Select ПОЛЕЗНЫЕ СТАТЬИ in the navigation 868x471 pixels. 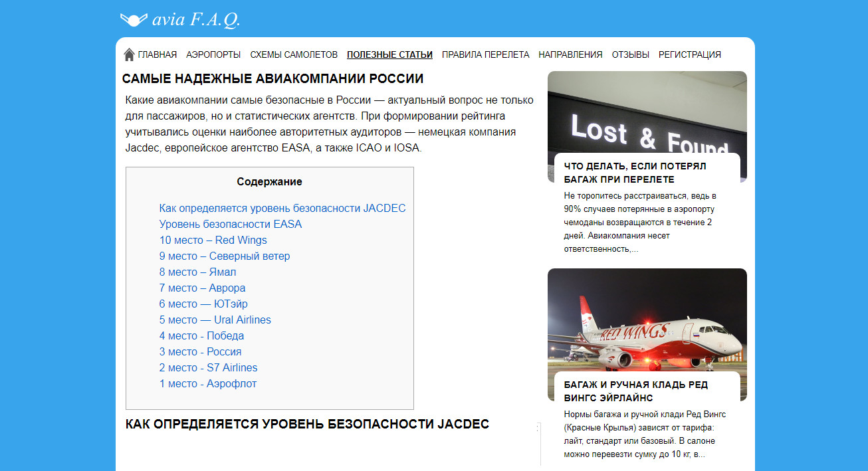(389, 54)
